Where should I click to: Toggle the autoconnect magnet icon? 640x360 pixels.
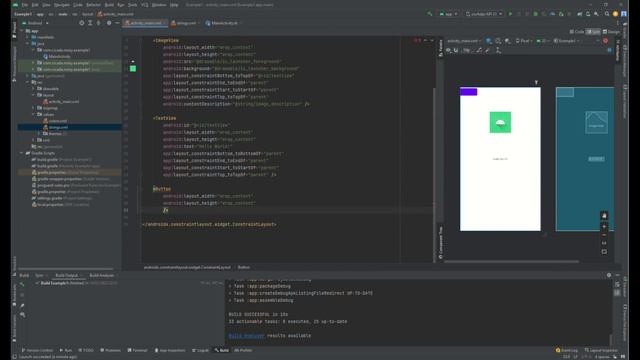456,50
